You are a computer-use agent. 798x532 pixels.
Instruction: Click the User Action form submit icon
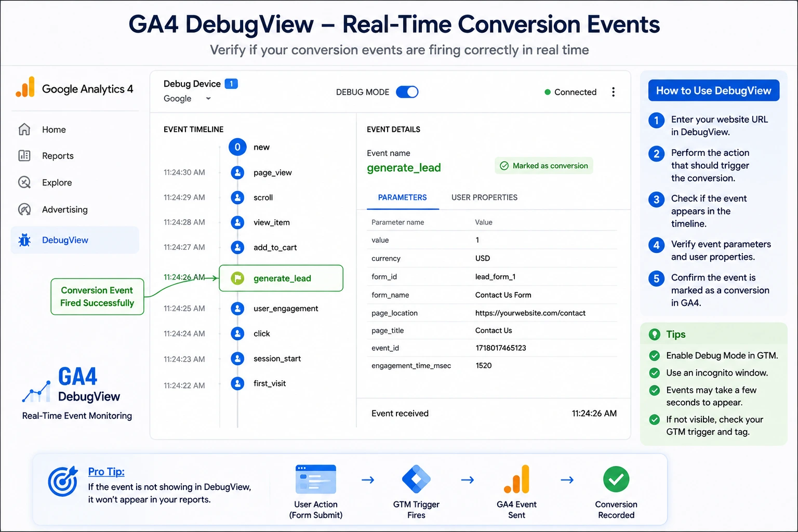pos(316,479)
